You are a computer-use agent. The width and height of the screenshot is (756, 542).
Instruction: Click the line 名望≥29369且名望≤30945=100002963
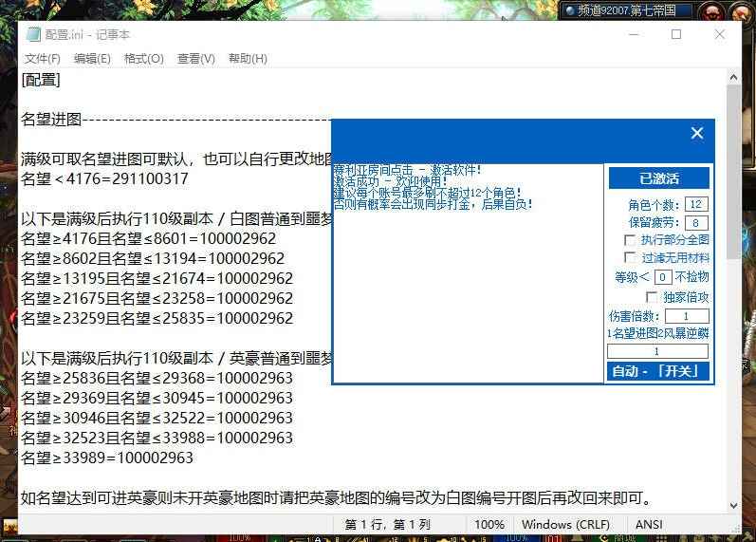pyautogui.click(x=157, y=398)
